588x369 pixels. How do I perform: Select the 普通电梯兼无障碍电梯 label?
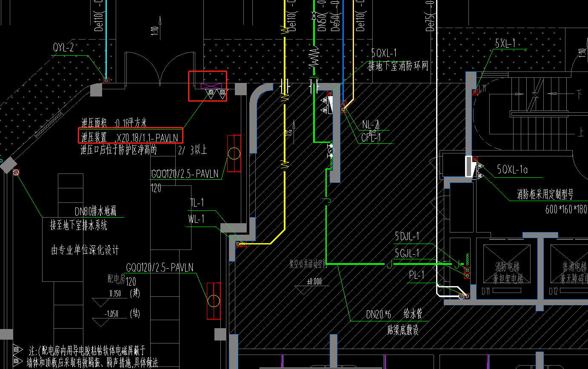point(574,273)
